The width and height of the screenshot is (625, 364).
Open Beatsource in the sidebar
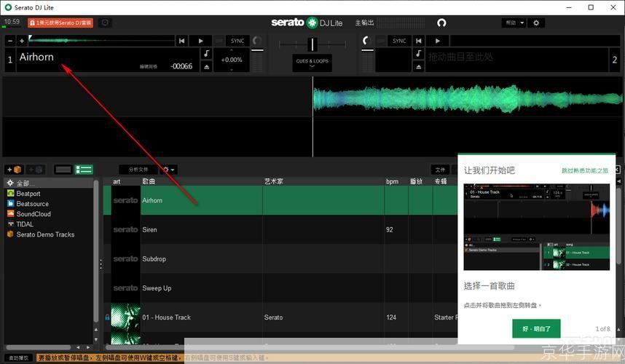(x=32, y=204)
